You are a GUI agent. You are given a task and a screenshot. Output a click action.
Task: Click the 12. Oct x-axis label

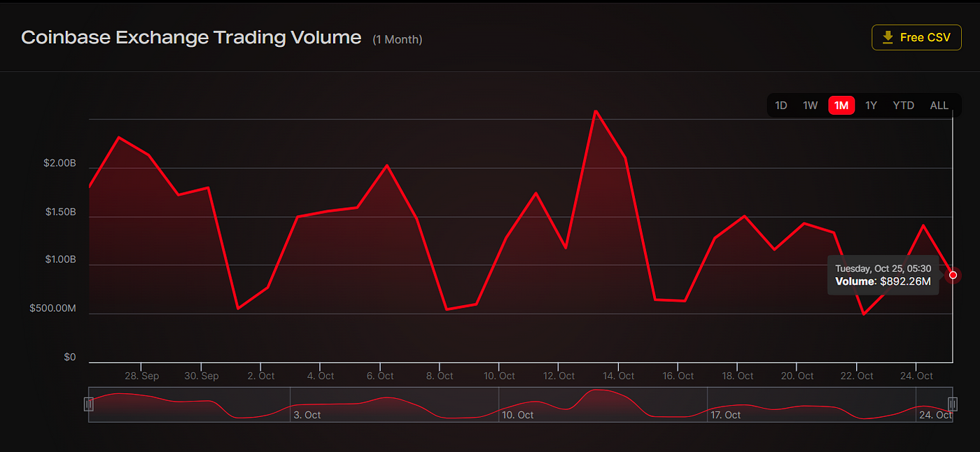point(558,376)
